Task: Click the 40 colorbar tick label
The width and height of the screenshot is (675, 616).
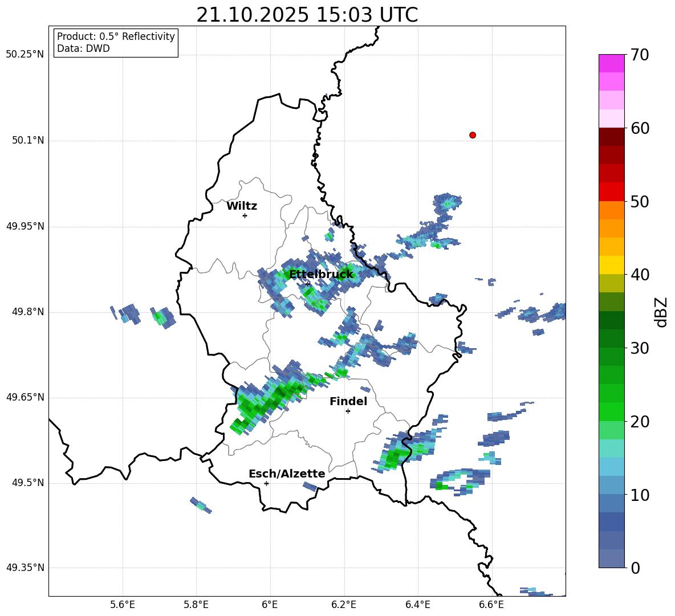Action: pos(640,275)
